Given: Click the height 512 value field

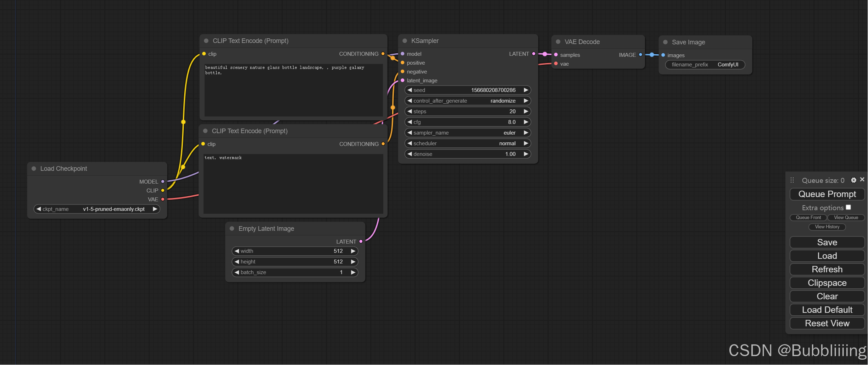Looking at the screenshot, I should click(295, 262).
